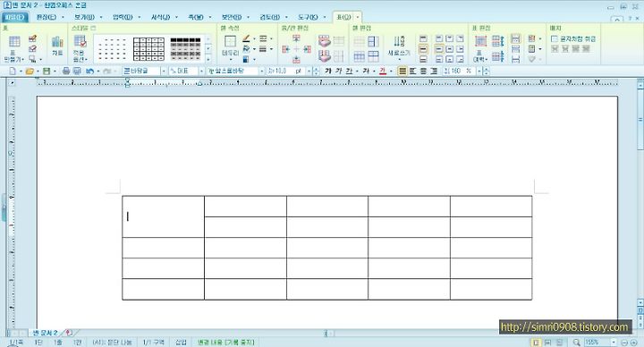
Task: Toggle underline 가 formatting
Action: click(349, 71)
